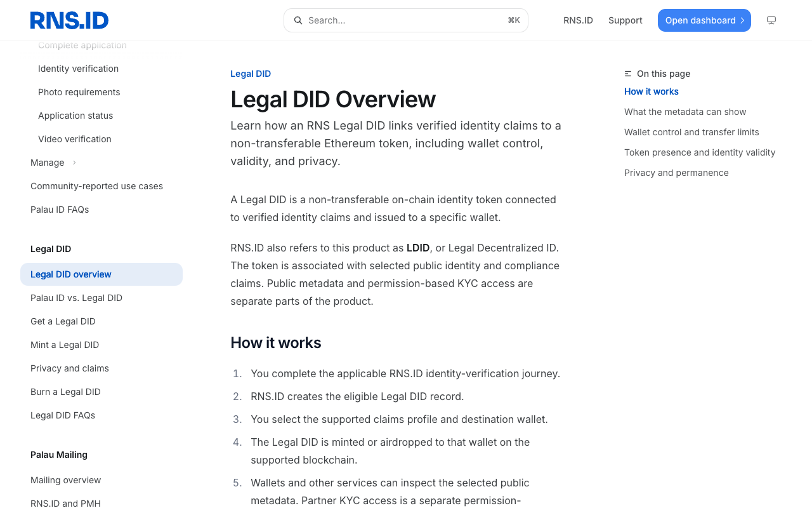Click the Search documentation field
Image resolution: width=812 pixels, height=508 pixels.
point(406,20)
